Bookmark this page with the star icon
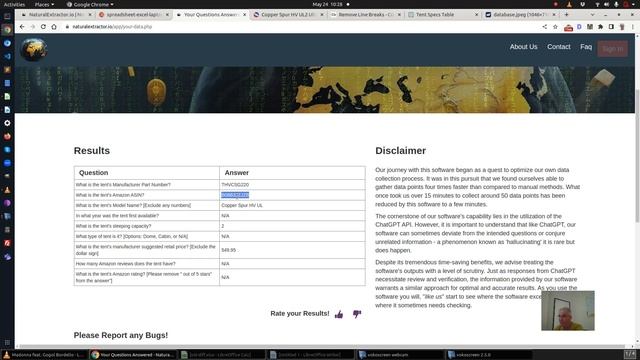 [555, 27]
